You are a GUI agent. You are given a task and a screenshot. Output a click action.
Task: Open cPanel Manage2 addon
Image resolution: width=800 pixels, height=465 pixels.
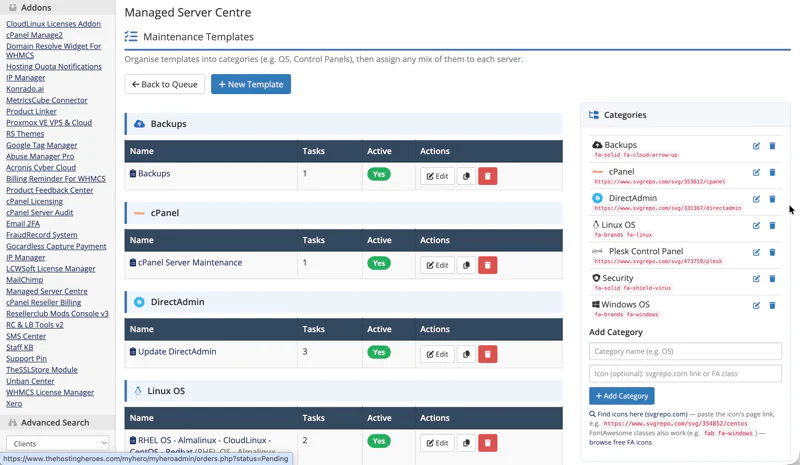[34, 35]
